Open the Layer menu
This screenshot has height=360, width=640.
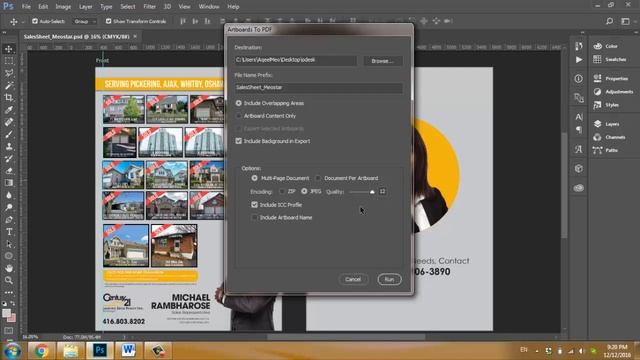pos(86,7)
